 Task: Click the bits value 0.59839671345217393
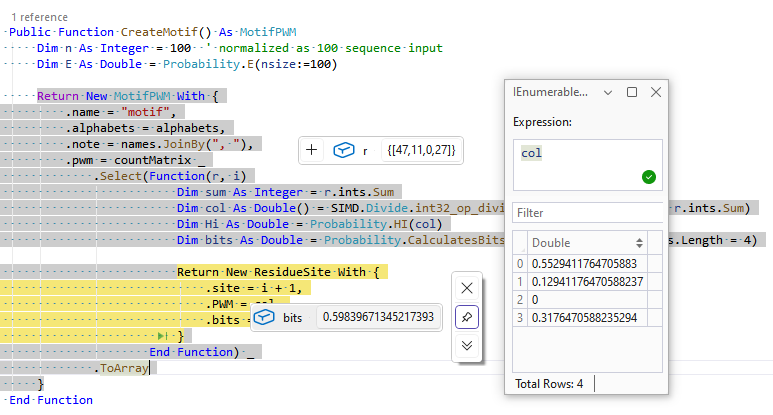tap(379, 317)
